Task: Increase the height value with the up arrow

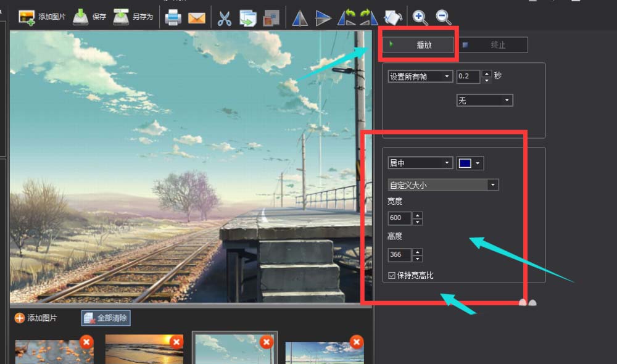Action: 418,252
